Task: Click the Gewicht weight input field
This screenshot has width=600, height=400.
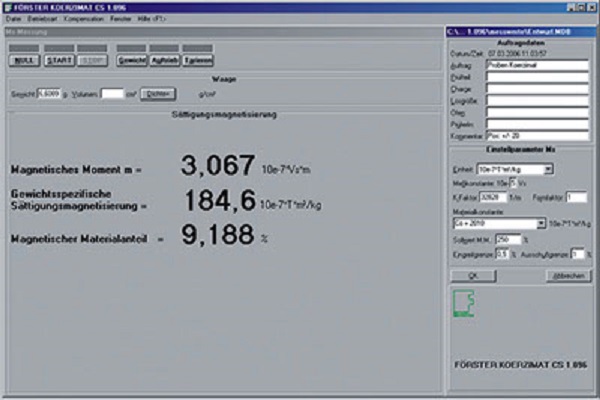Action: click(x=48, y=93)
